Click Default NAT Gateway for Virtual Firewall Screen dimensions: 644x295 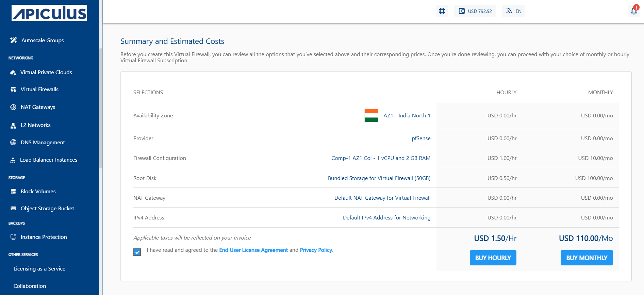click(x=382, y=198)
